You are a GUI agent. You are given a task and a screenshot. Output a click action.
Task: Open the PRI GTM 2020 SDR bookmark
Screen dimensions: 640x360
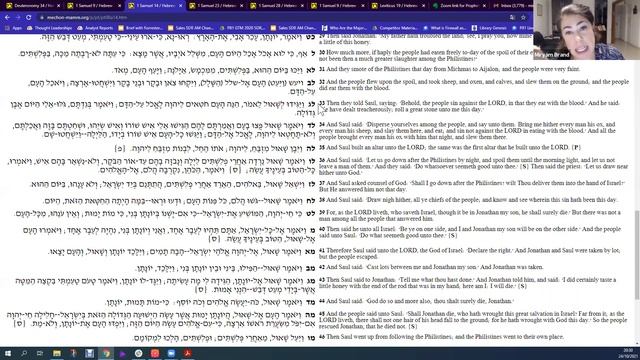tap(242, 28)
